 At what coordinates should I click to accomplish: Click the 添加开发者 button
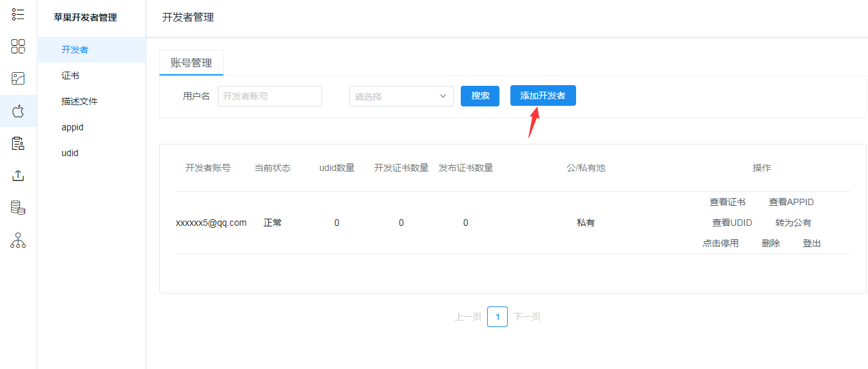coord(543,95)
